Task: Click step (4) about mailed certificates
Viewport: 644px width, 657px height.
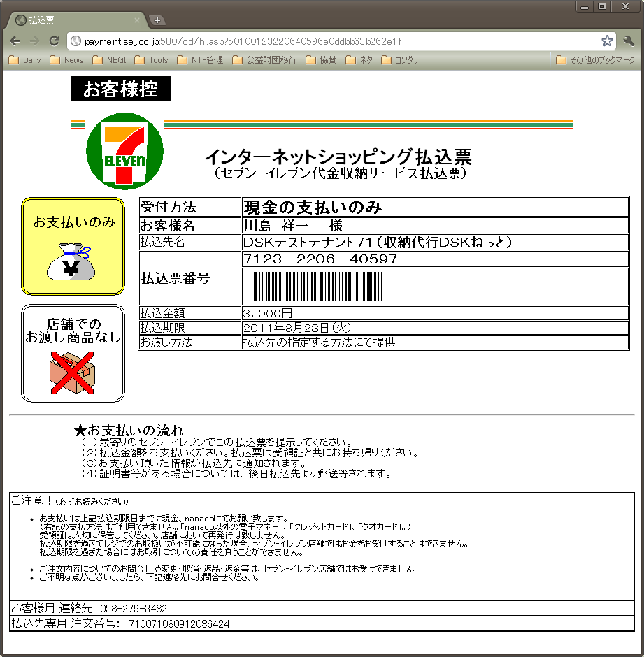Action: [237, 474]
